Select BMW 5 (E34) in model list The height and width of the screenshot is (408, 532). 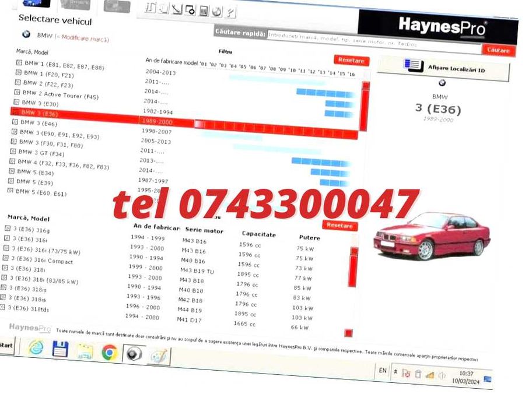tap(35, 172)
